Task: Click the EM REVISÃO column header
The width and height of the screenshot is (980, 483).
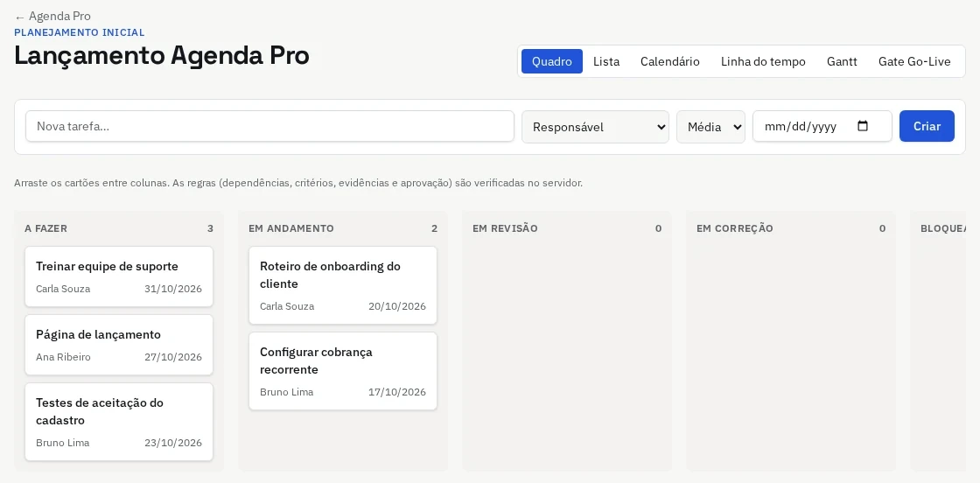Action: click(x=505, y=228)
